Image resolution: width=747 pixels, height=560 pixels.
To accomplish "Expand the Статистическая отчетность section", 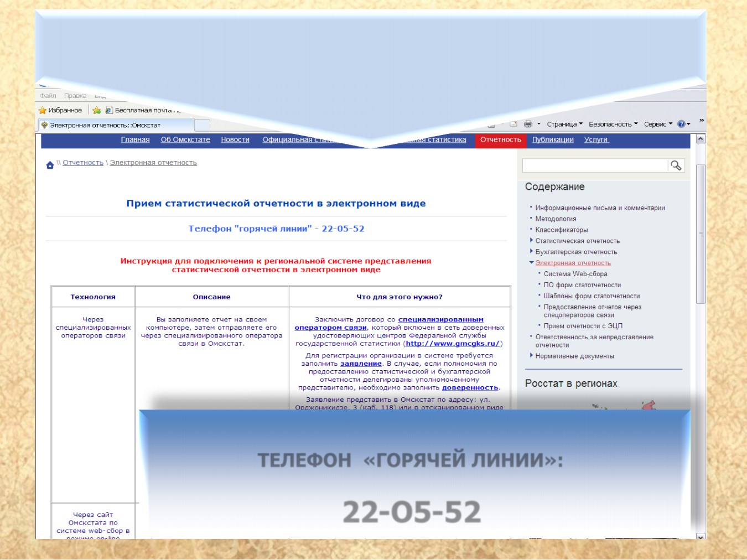I will click(x=532, y=241).
